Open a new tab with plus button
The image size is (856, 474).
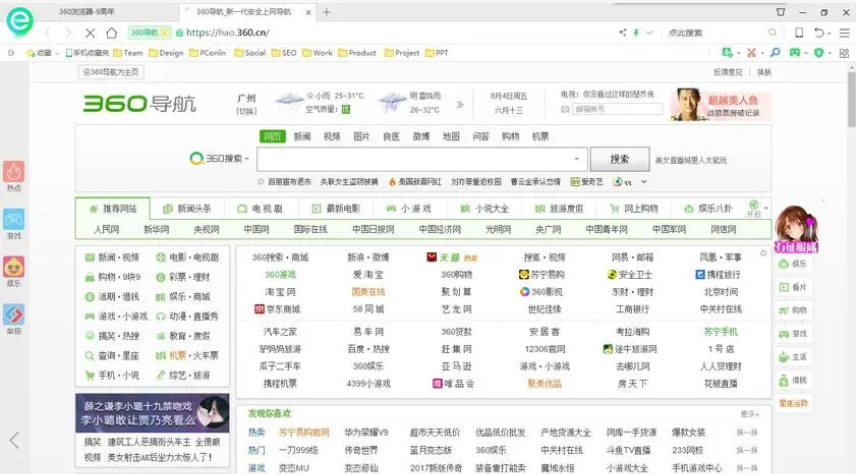[326, 12]
